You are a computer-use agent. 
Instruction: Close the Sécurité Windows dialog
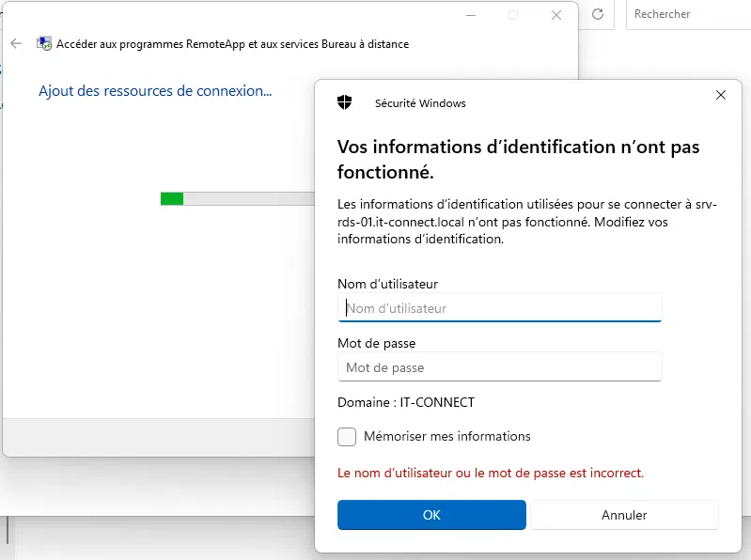point(721,95)
